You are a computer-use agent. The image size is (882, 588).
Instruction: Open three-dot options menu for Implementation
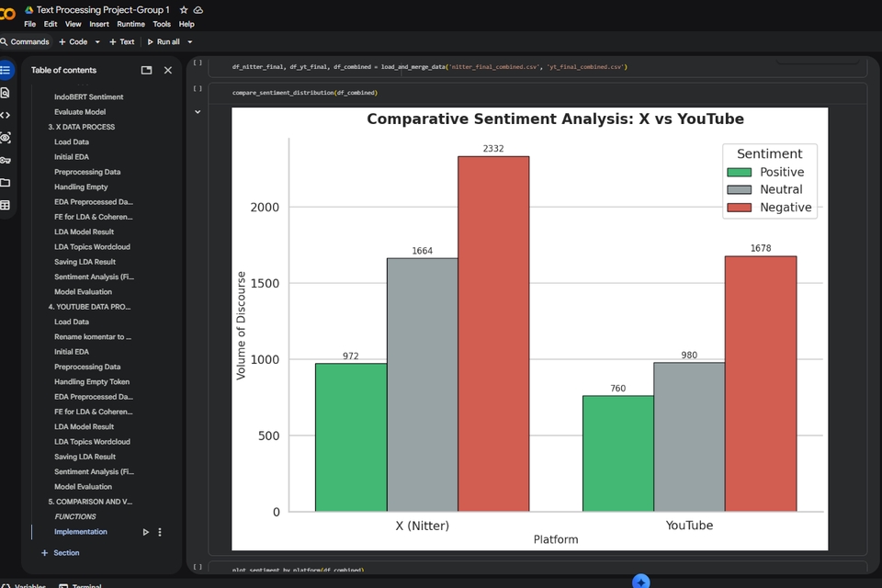pyautogui.click(x=158, y=531)
